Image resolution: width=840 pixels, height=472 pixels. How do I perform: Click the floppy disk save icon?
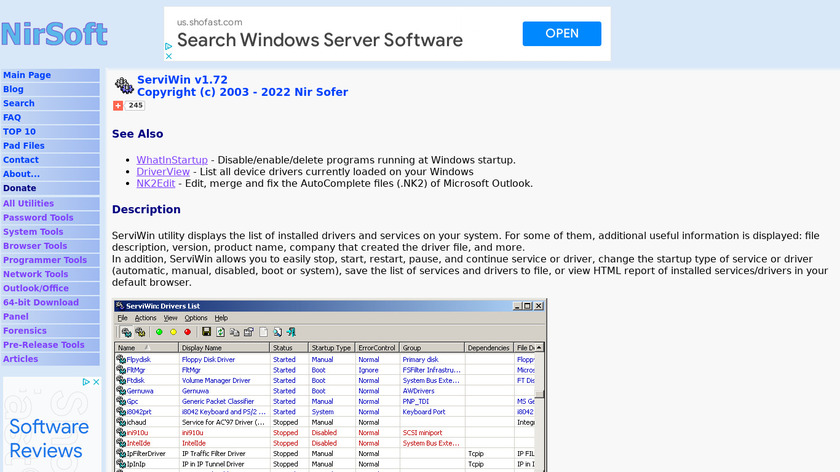(x=206, y=331)
